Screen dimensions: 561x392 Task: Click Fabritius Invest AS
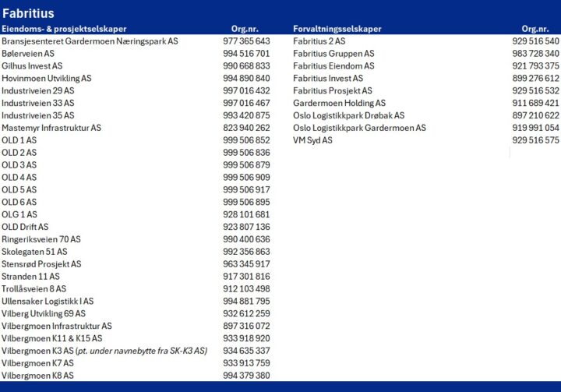328,79
